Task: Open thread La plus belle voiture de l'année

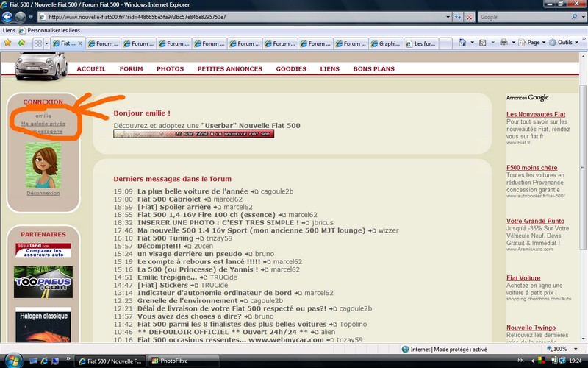Action: 193,191
